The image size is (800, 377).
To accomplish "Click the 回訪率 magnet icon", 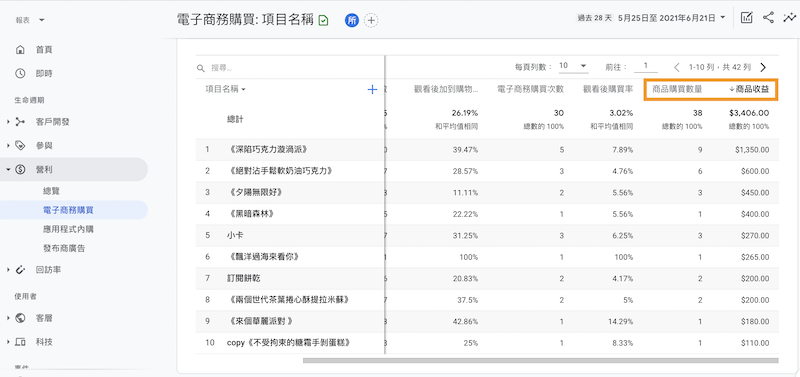I will click(x=20, y=269).
